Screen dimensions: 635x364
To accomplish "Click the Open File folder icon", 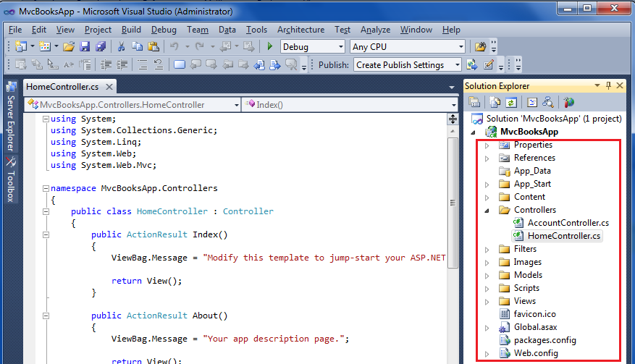I will 69,46.
